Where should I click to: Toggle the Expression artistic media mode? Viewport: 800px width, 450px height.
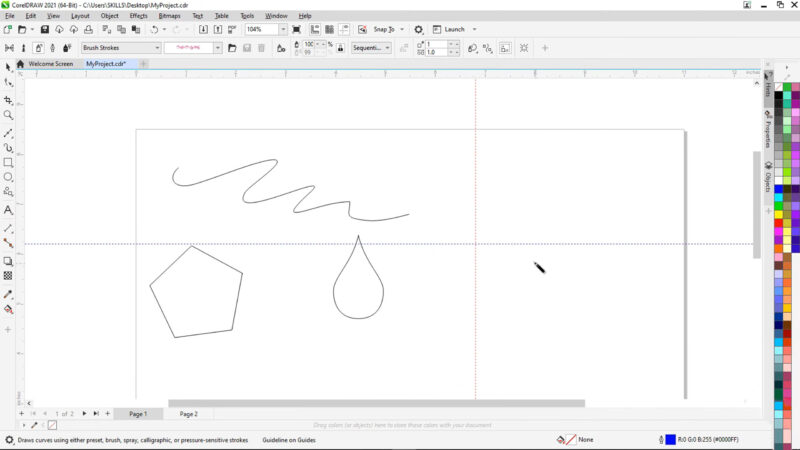click(x=67, y=48)
